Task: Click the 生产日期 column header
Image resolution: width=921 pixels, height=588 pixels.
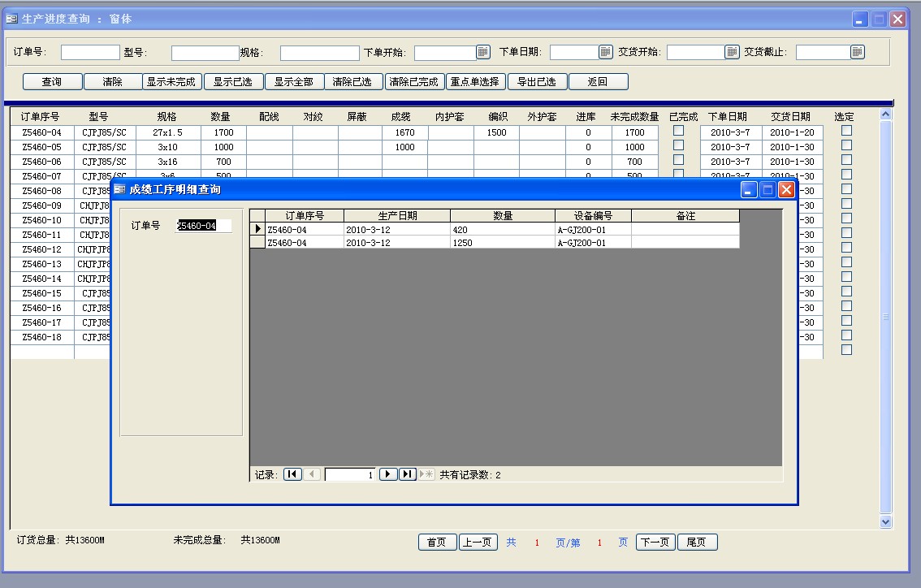Action: pyautogui.click(x=397, y=216)
